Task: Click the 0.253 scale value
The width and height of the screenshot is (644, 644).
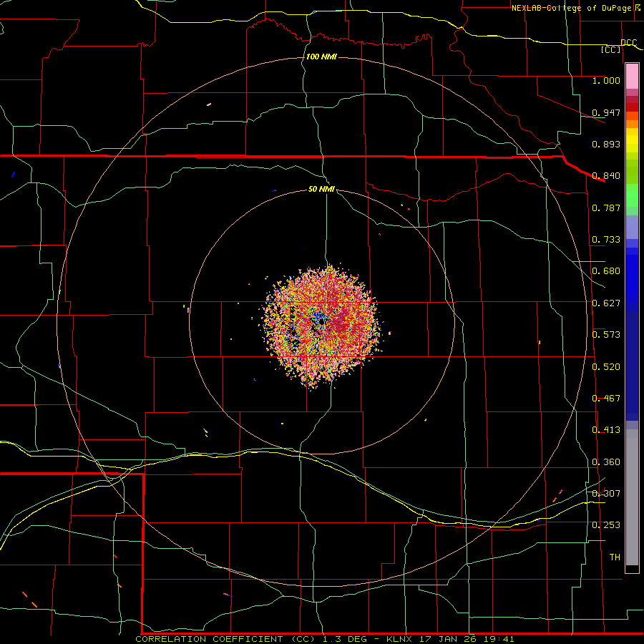Action: coord(606,525)
